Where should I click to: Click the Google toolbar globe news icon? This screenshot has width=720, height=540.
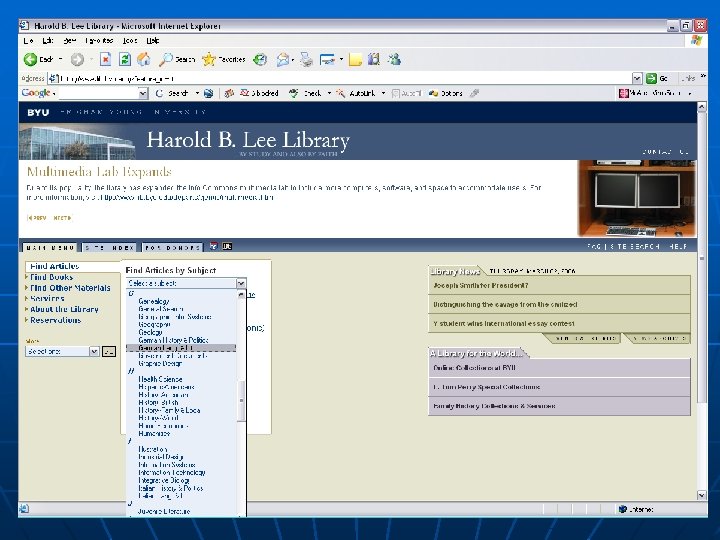(x=208, y=93)
